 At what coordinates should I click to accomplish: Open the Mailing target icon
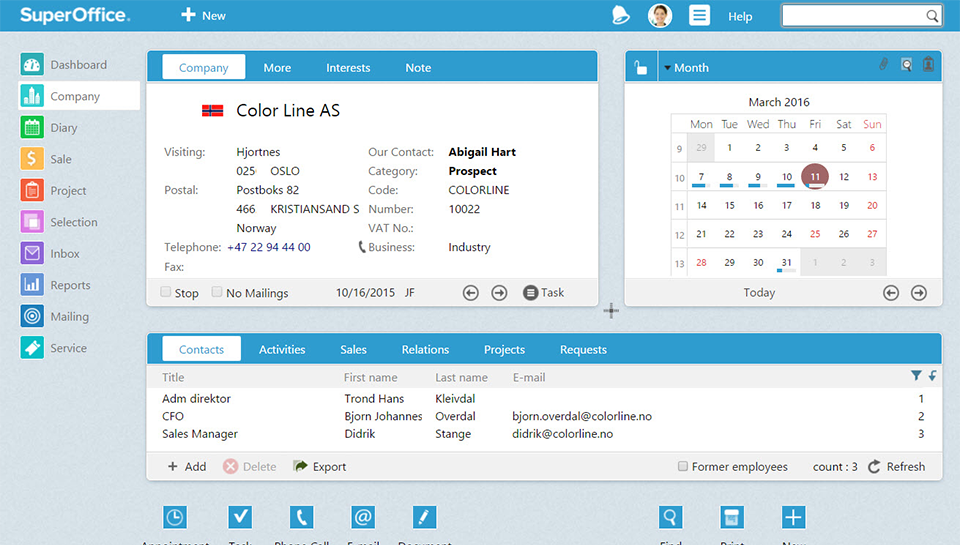(32, 316)
